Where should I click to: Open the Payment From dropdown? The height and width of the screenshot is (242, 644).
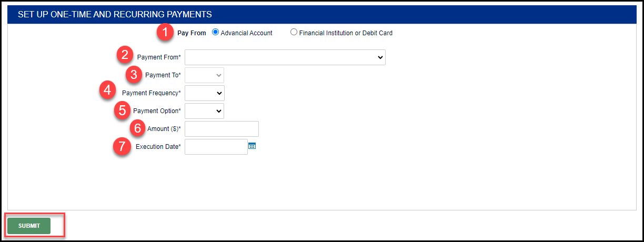point(285,57)
